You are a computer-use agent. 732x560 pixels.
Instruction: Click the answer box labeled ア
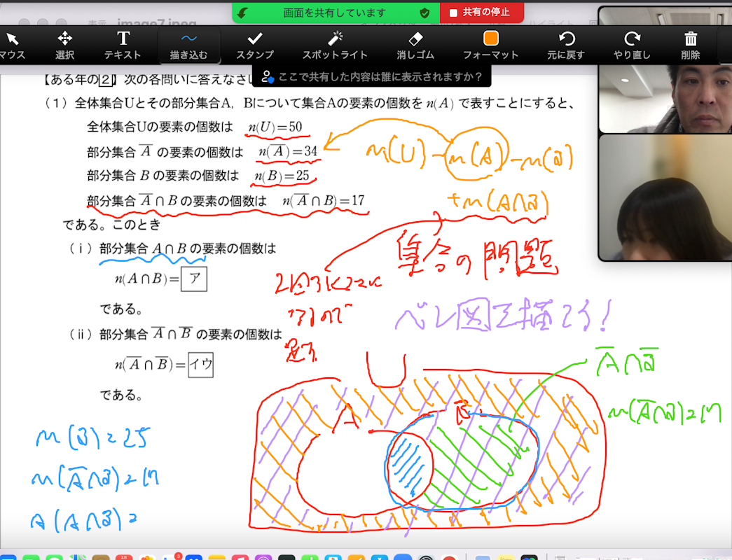[x=194, y=279]
